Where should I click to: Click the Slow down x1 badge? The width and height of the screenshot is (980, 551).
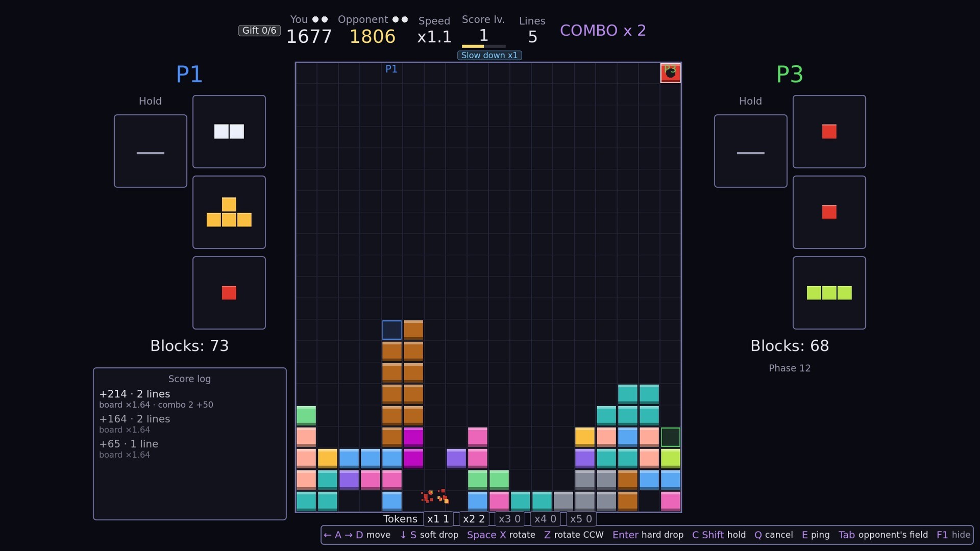click(489, 55)
